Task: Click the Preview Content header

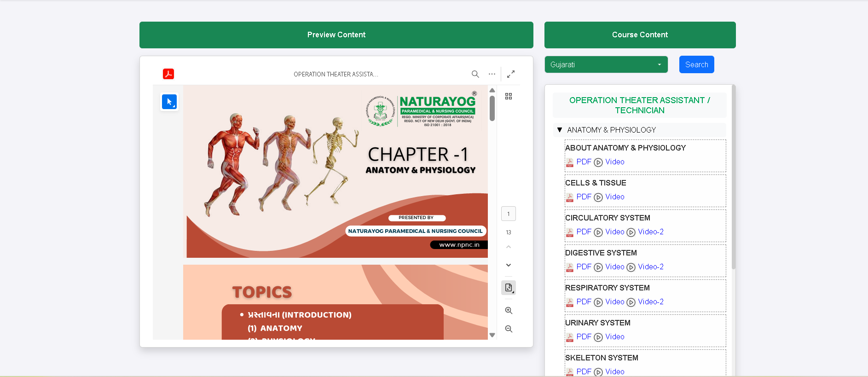Action: coord(336,35)
